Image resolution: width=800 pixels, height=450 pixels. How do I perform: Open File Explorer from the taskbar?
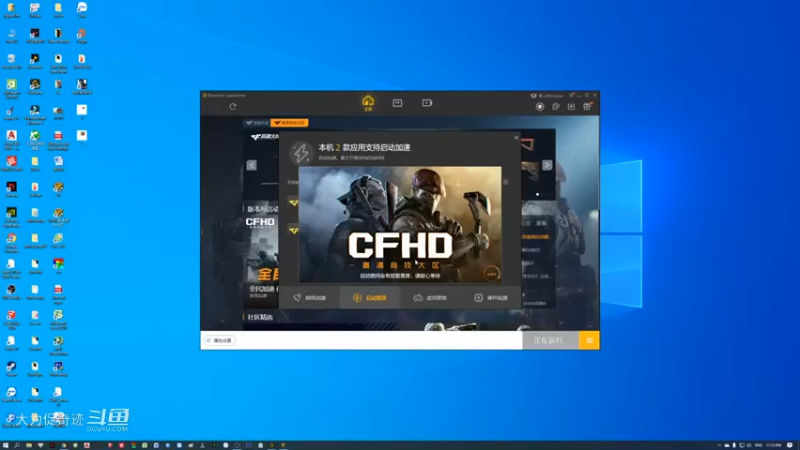[x=29, y=445]
